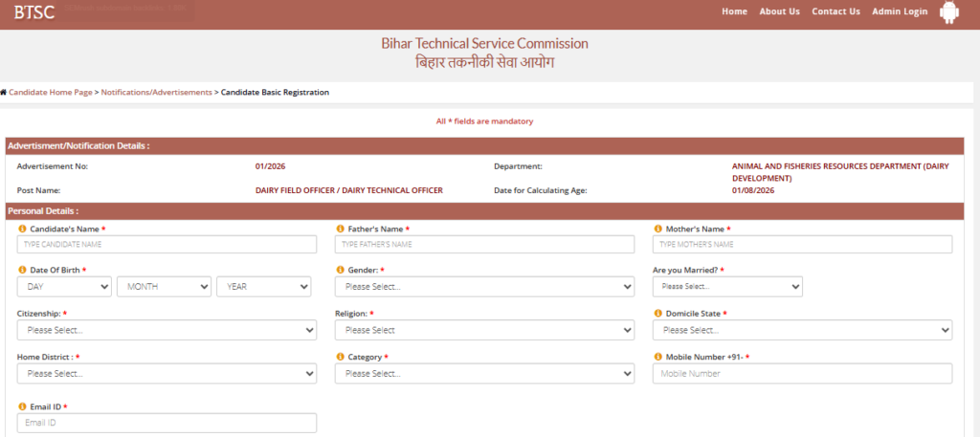Expand the Gender dropdown

click(484, 286)
